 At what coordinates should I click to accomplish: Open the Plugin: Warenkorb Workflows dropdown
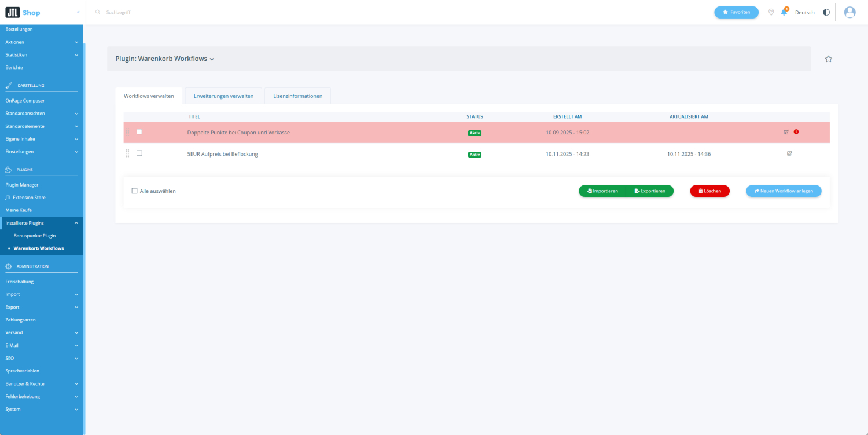click(212, 59)
